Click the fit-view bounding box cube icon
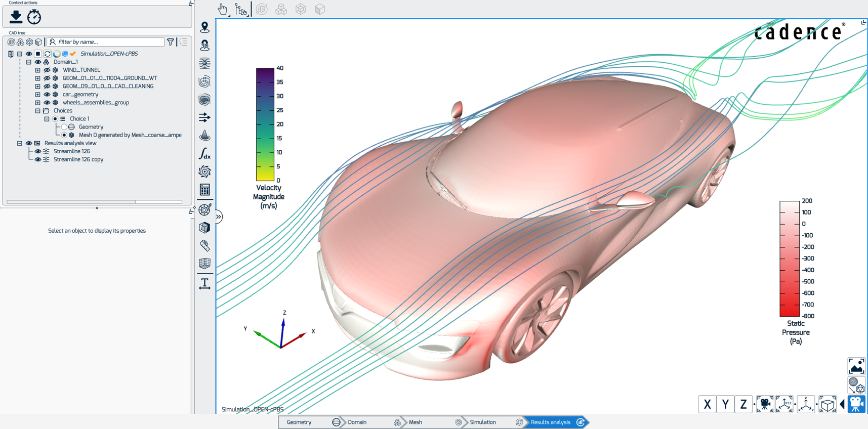This screenshot has width=868, height=429. [827, 405]
